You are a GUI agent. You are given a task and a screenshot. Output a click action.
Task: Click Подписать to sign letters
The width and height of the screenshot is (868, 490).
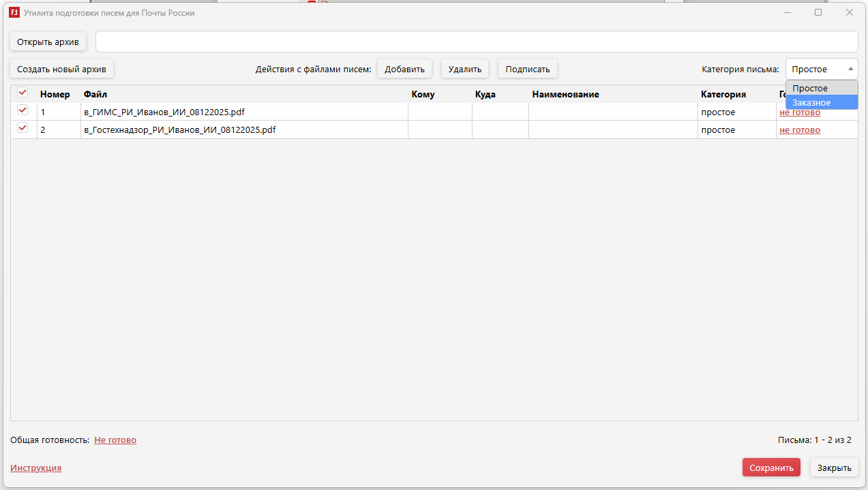point(527,69)
